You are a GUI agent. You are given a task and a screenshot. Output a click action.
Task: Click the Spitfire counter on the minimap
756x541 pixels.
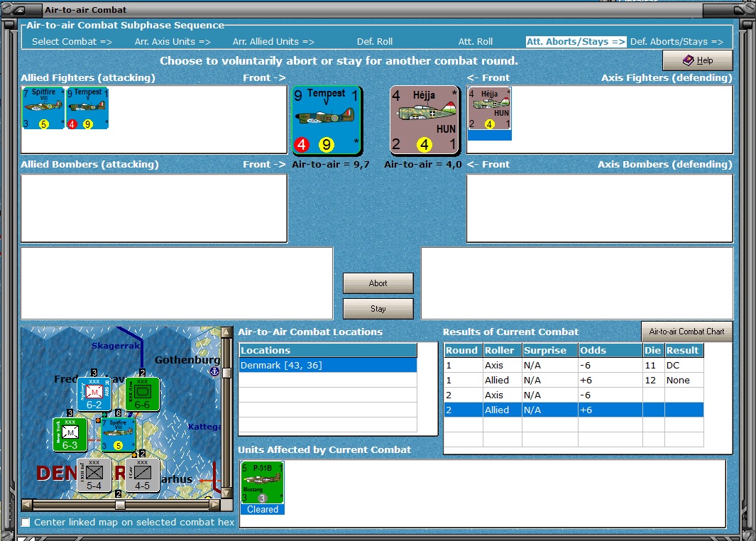(x=118, y=435)
